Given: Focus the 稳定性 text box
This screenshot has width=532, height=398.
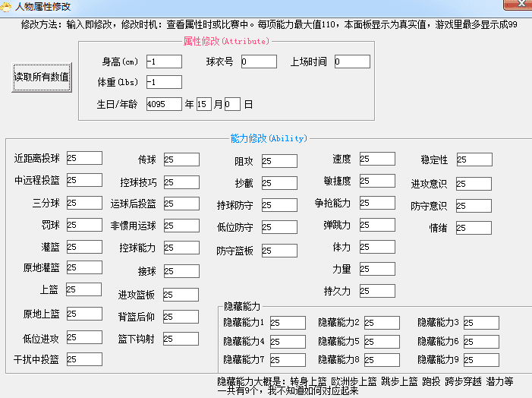Looking at the screenshot, I should pyautogui.click(x=474, y=160).
